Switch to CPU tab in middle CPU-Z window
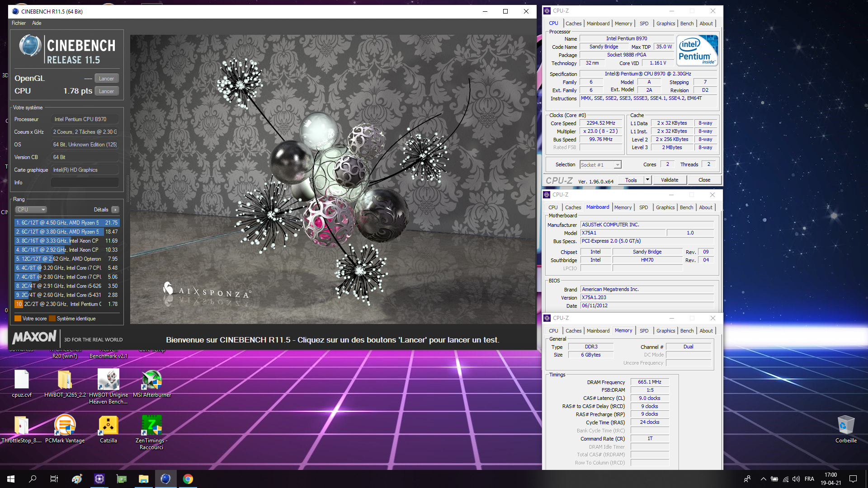868x488 pixels. coord(553,207)
